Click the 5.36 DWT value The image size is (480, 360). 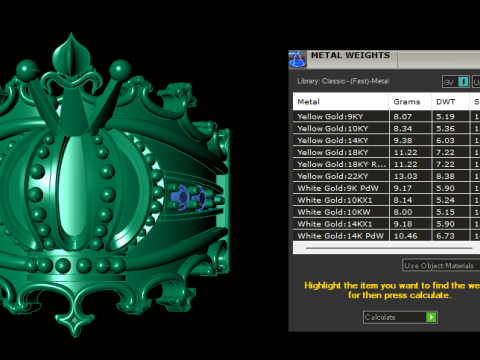point(445,129)
